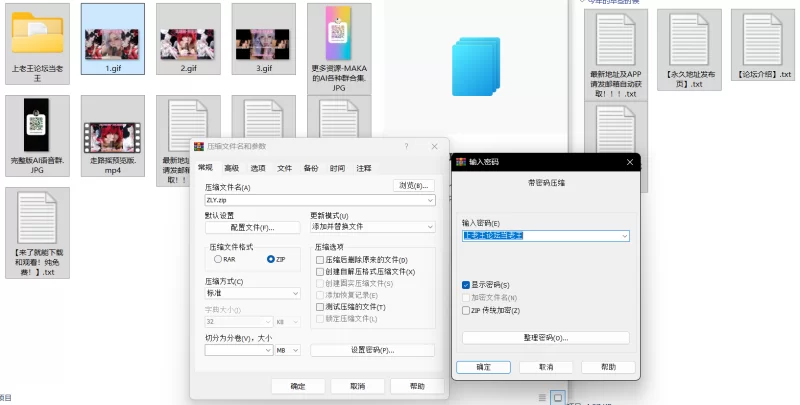Viewport: 800px width, 405px height.
Task: Open the 注释 tab
Action: (x=364, y=168)
